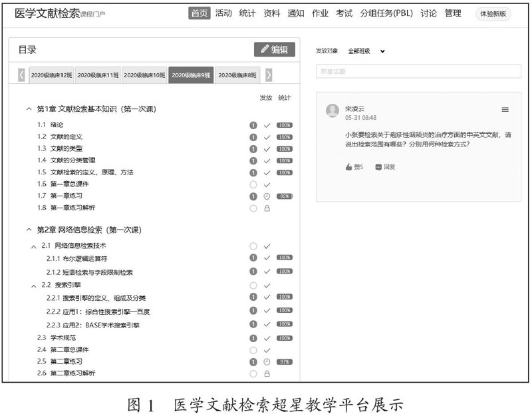This screenshot has height=414, width=532.
Task: Switch to the 2020级临床11班 tab
Action: coord(98,75)
